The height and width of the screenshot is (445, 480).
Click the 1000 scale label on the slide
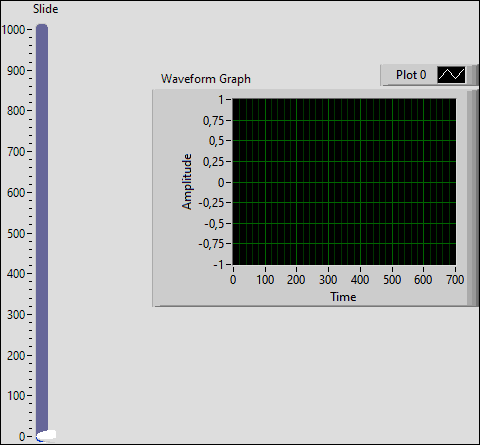coord(13,30)
